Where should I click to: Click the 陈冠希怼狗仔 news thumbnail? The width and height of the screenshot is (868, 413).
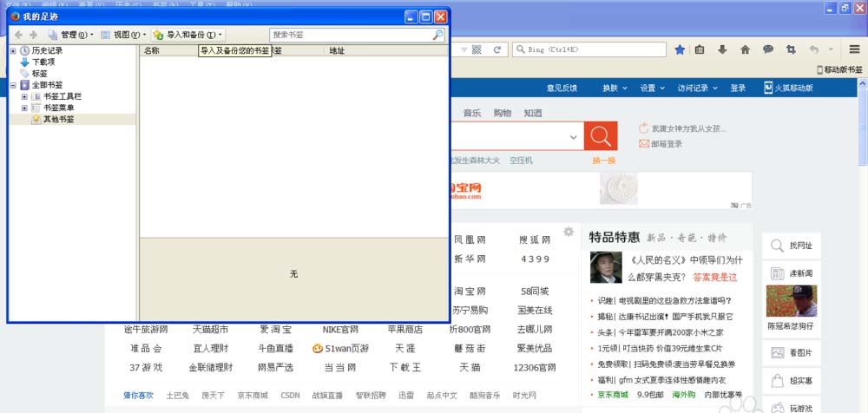pos(792,301)
